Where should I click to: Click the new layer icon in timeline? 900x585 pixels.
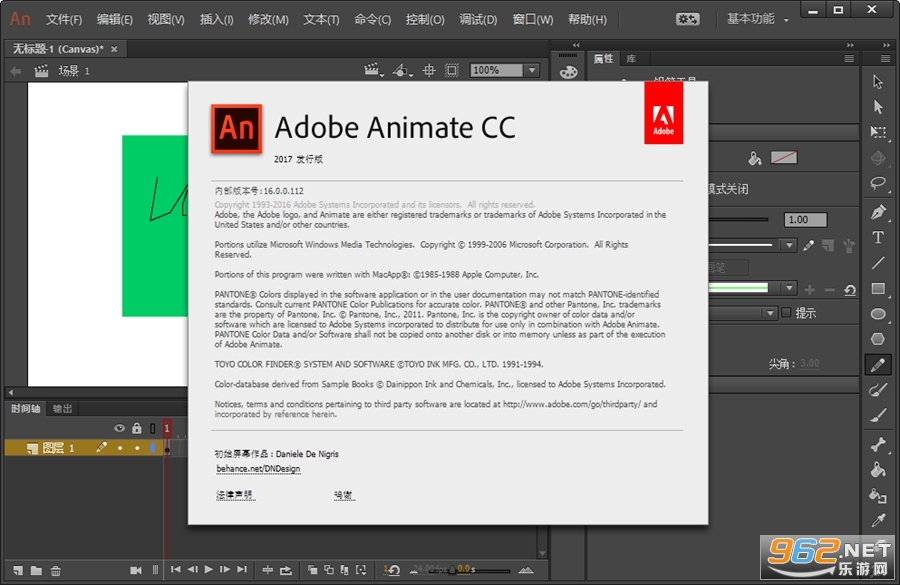pyautogui.click(x=18, y=570)
